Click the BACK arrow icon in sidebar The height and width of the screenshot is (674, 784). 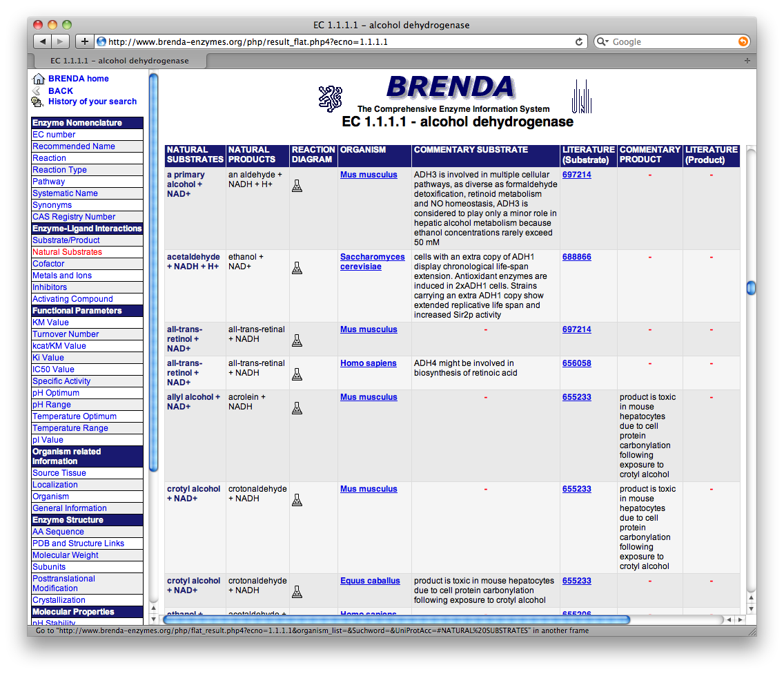click(x=37, y=90)
